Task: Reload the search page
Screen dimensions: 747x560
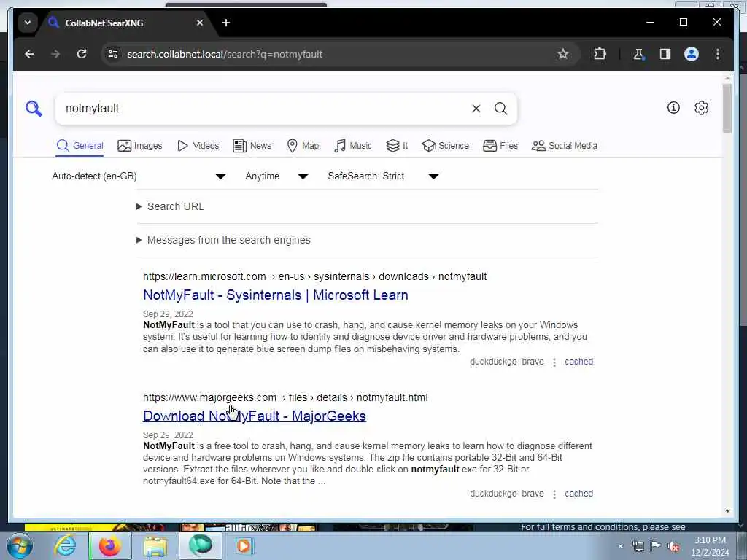Action: click(82, 54)
